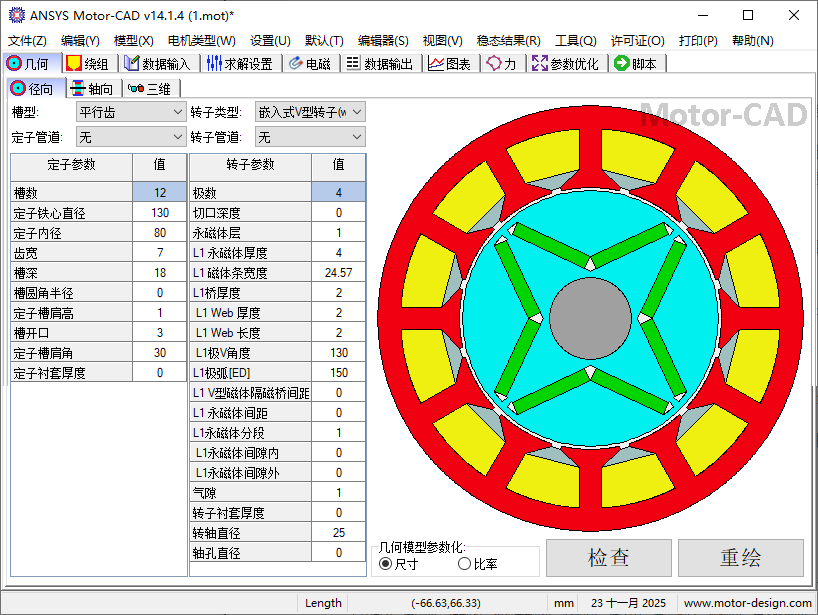Open the 稳态结果(R) menu

click(509, 41)
